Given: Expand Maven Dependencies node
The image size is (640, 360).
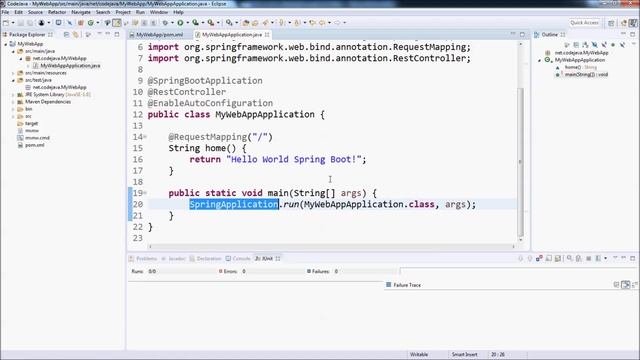Looking at the screenshot, I should coord(13,102).
